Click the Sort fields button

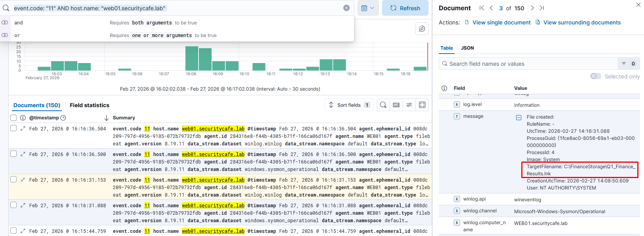(x=349, y=105)
